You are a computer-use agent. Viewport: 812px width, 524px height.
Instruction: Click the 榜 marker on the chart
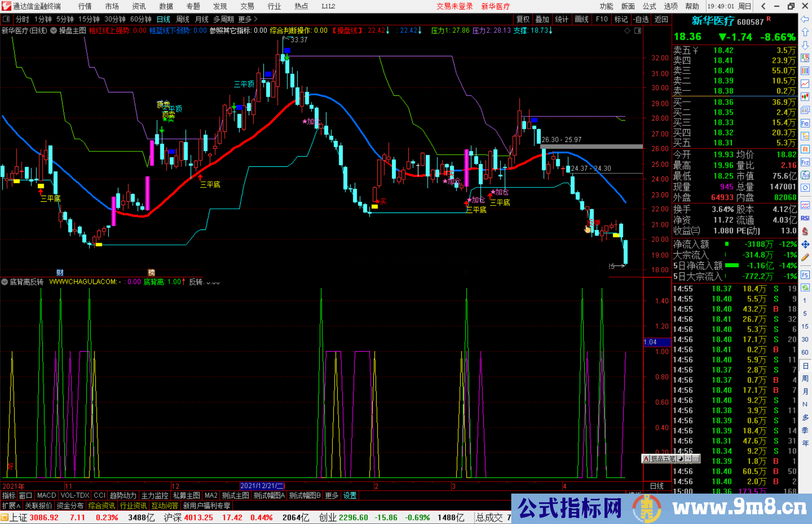tap(151, 272)
